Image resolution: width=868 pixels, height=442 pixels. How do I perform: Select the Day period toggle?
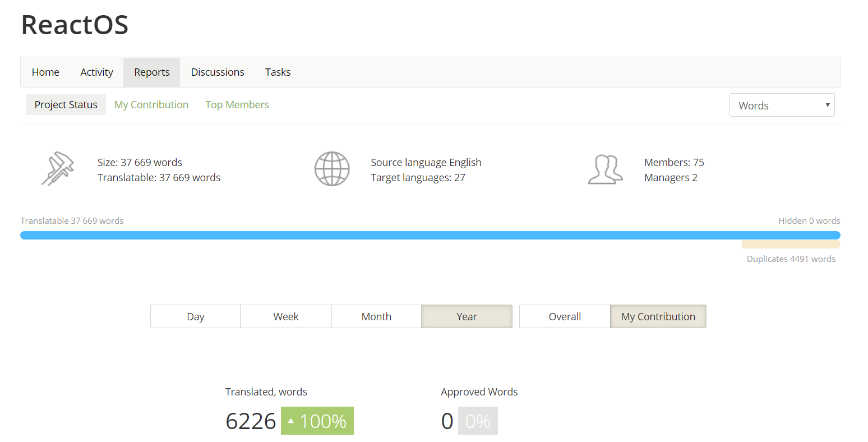196,316
